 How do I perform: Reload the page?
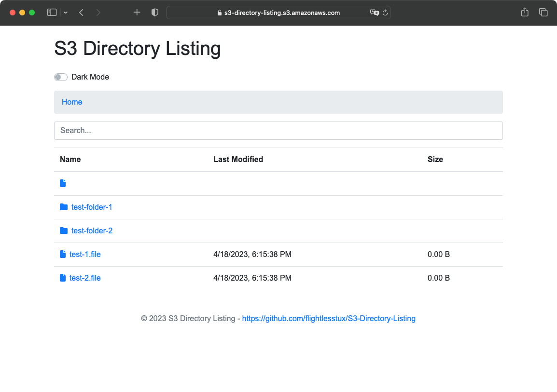(x=385, y=13)
